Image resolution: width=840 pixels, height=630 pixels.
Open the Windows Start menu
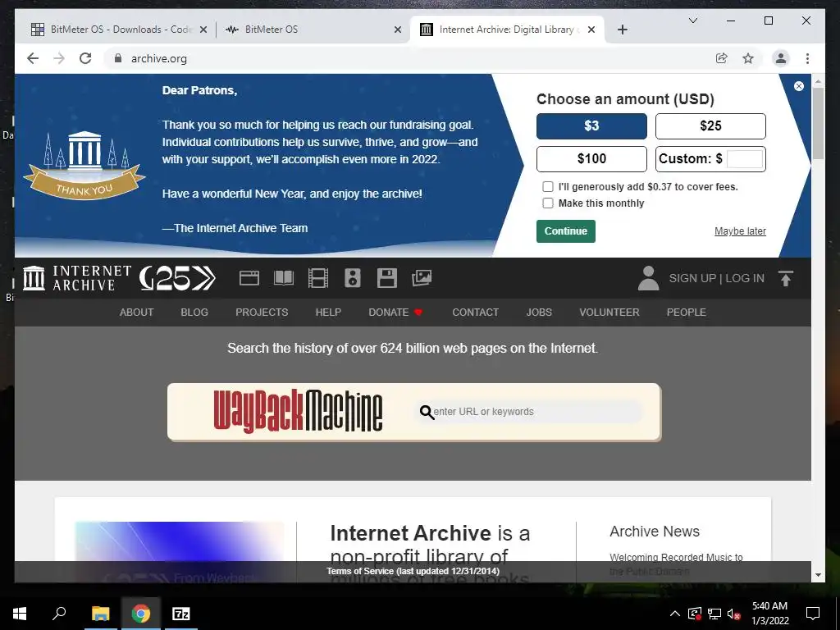click(x=20, y=614)
